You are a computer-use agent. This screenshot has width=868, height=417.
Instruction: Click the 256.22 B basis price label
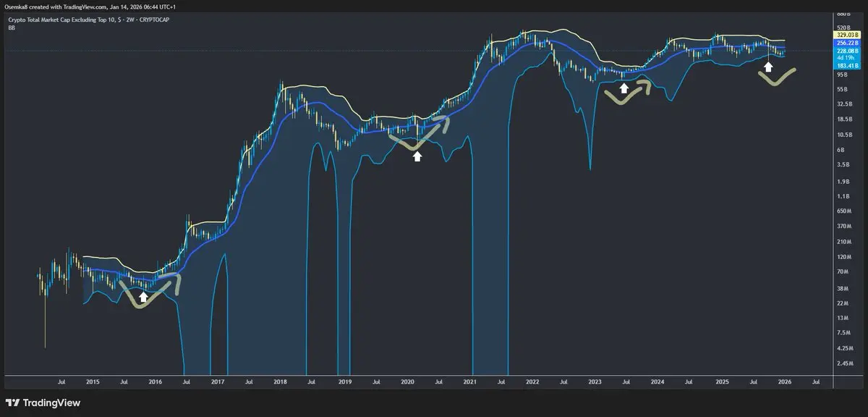846,43
